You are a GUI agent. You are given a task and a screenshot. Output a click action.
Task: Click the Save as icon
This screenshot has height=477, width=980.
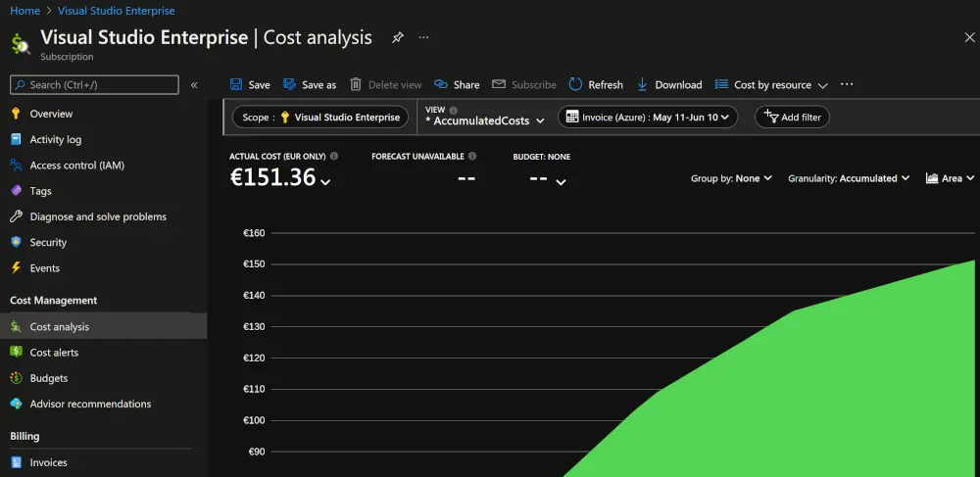[x=289, y=84]
